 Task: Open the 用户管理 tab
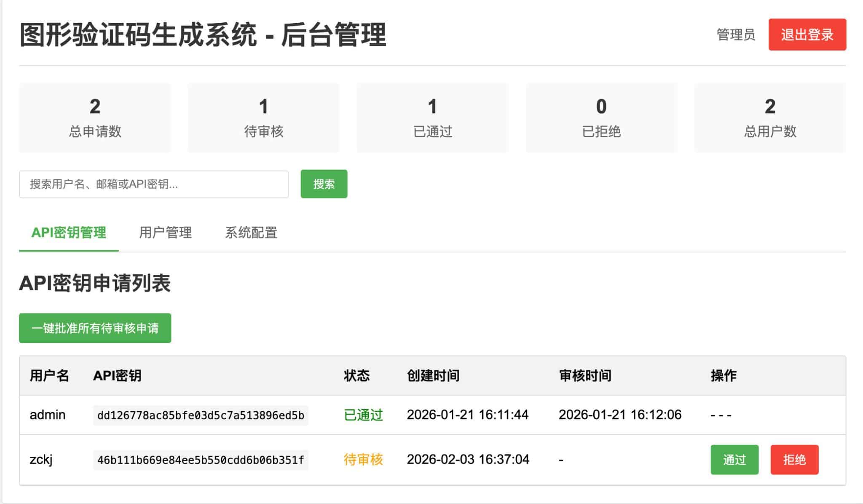click(165, 233)
